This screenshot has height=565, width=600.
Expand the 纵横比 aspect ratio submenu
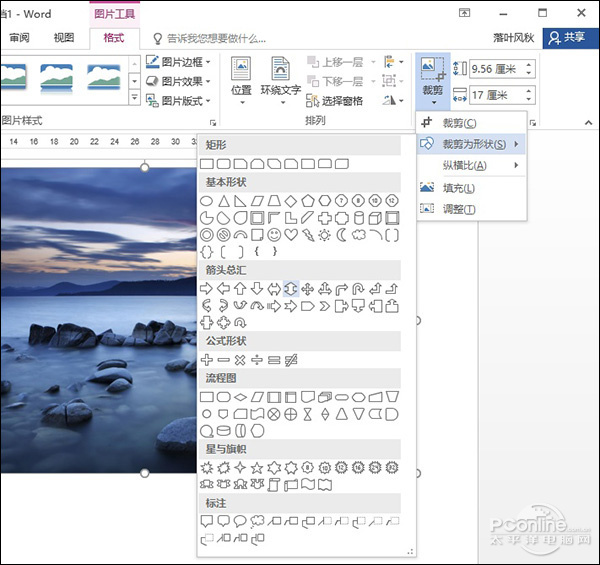click(470, 166)
